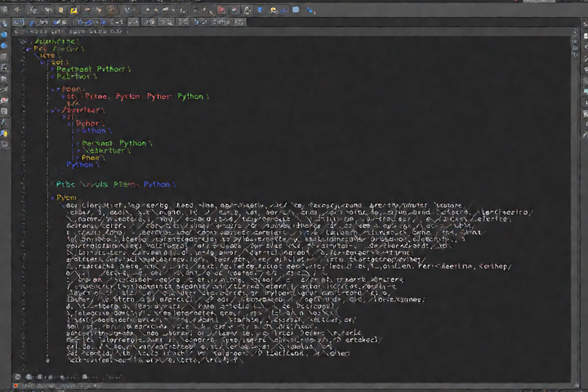
Task: Click the light blue rounded square toolbar icon
Action: pos(296,10)
